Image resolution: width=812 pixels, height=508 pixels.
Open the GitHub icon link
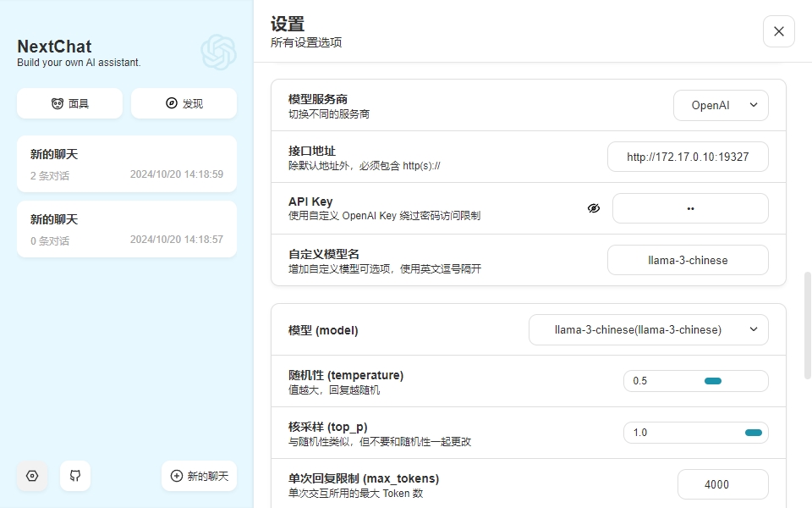pyautogui.click(x=75, y=476)
